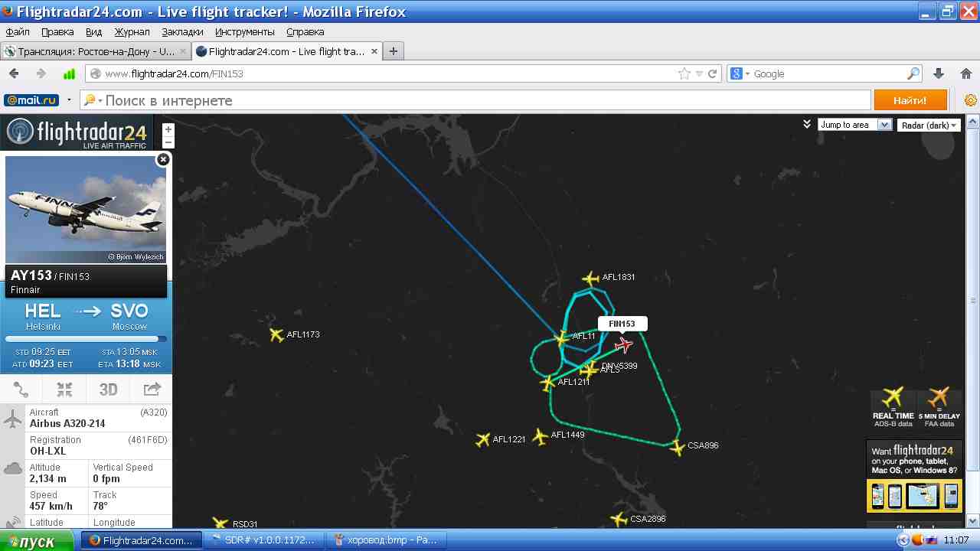Click the mobile apps advertisement banner
Viewport: 980px width, 551px height.
click(914, 478)
